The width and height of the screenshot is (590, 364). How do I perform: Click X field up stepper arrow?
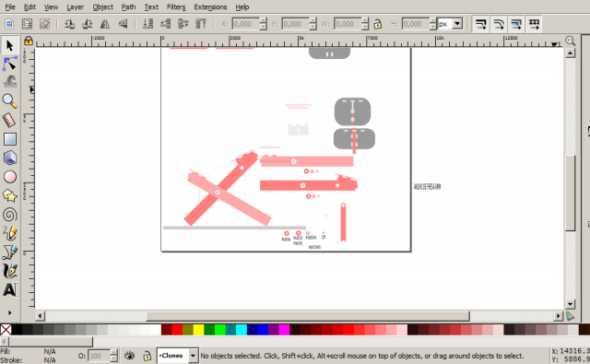coord(263,21)
